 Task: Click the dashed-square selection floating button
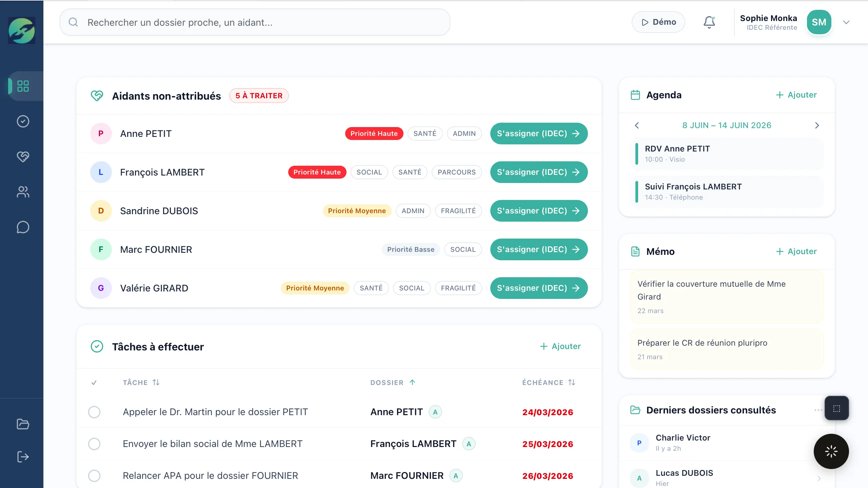[x=836, y=408]
